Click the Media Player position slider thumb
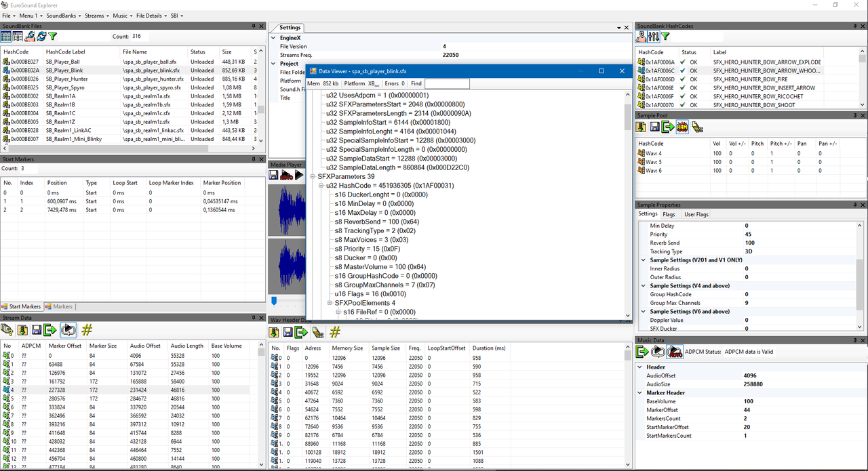The image size is (868, 471). 274,300
